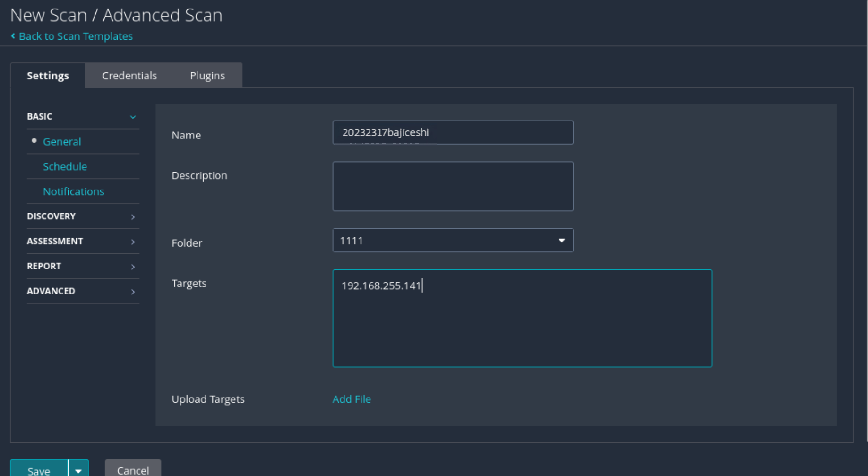Click the Save button
Viewport: 868px width, 476px height.
coord(39,470)
